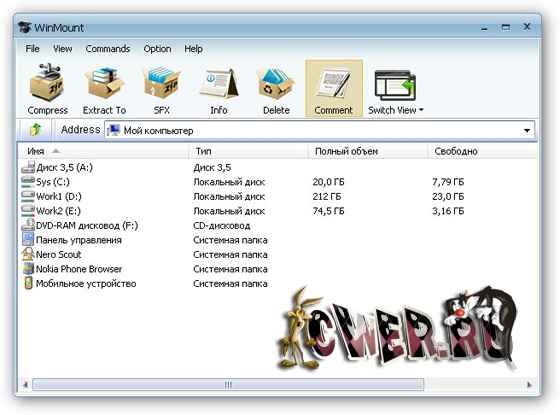Click the Switch View icon

point(395,85)
